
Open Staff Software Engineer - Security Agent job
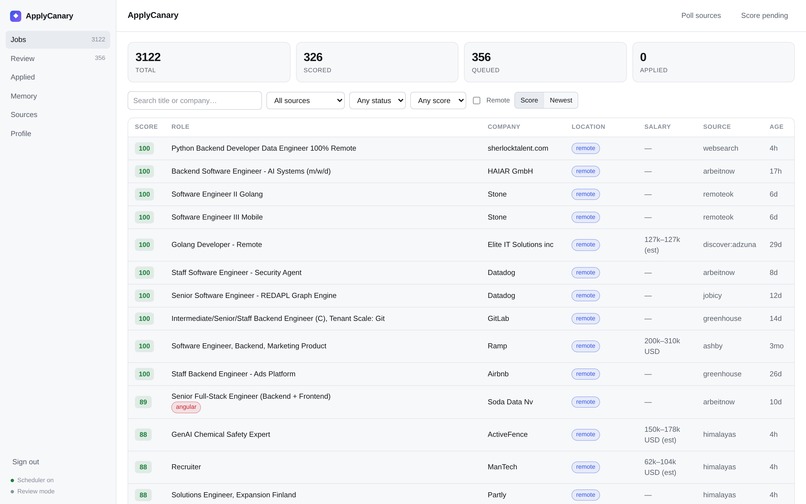pos(236,273)
